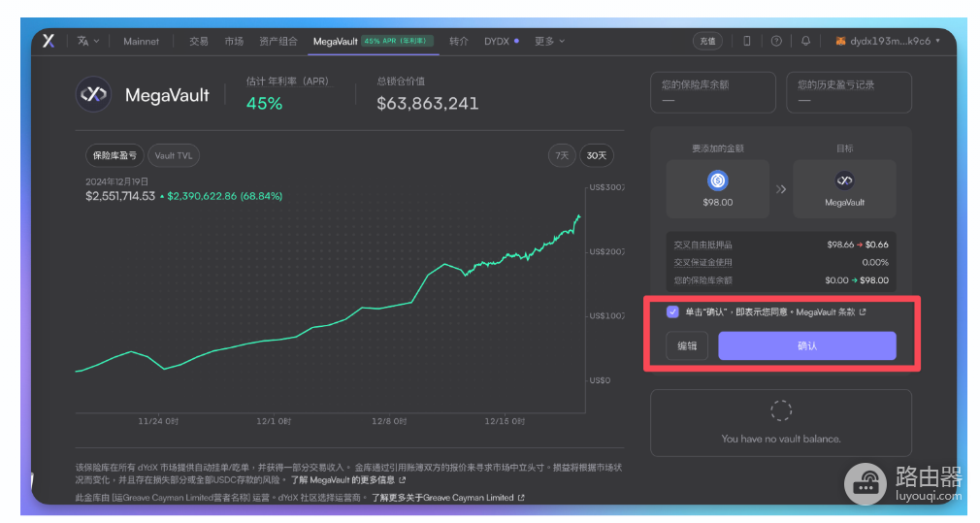Open the MegaVault 条款 terms link
The image size is (980, 523).
pos(831,311)
